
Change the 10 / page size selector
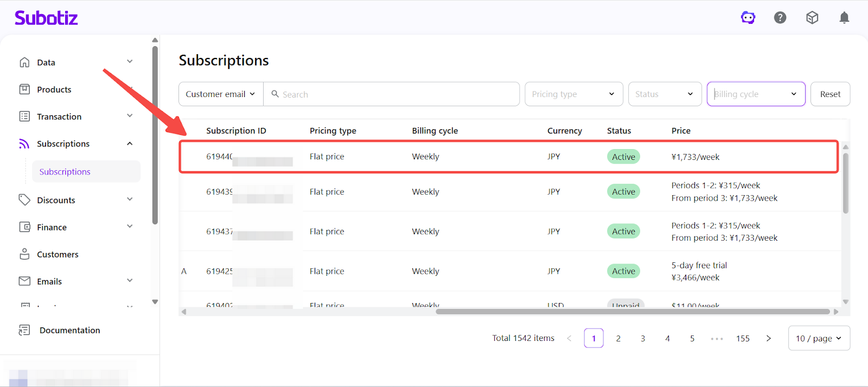[818, 338]
